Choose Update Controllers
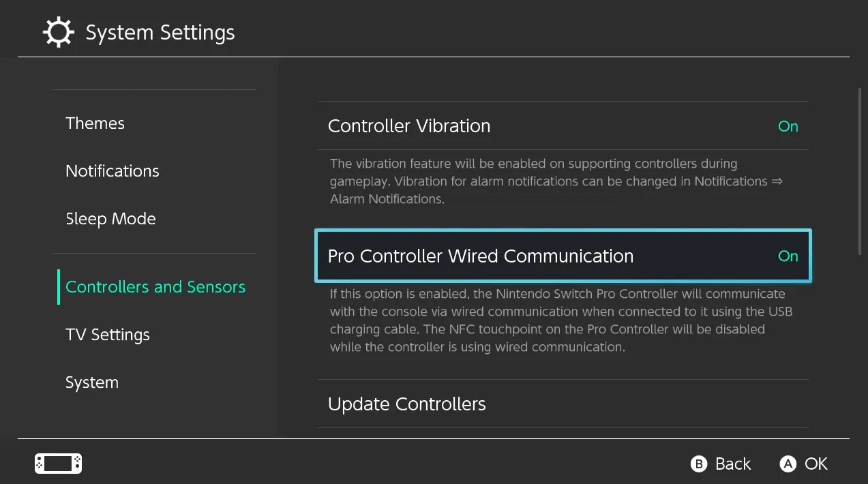Viewport: 868px width, 484px height. 406,404
